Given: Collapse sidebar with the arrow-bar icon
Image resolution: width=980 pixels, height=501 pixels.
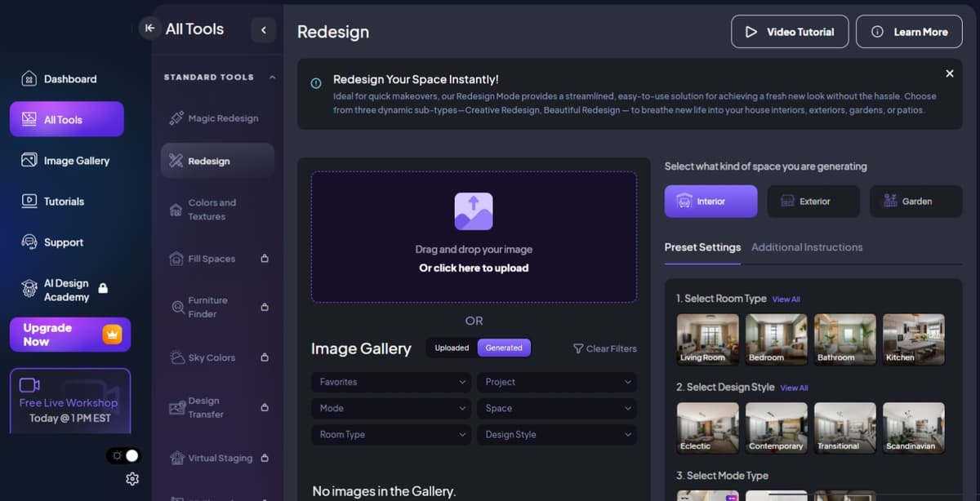Looking at the screenshot, I should (x=149, y=29).
